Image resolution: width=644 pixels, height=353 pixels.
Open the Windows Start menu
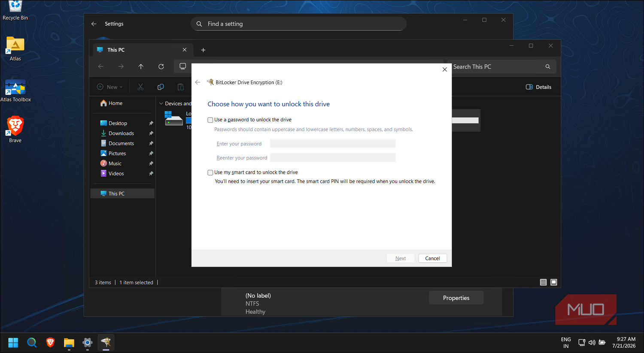(13, 342)
